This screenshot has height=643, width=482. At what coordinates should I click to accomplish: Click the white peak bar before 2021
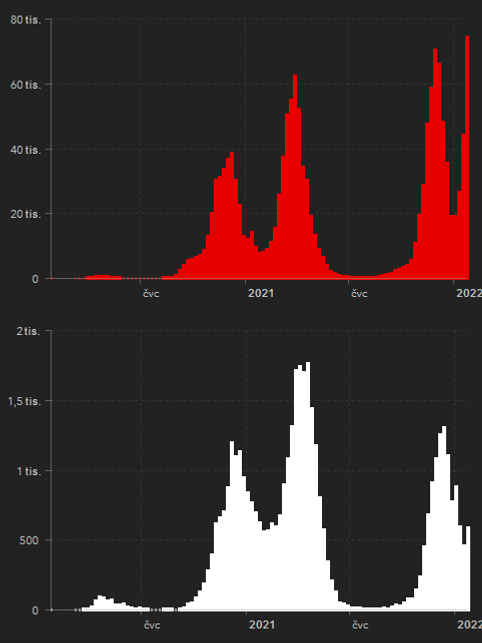(x=232, y=526)
